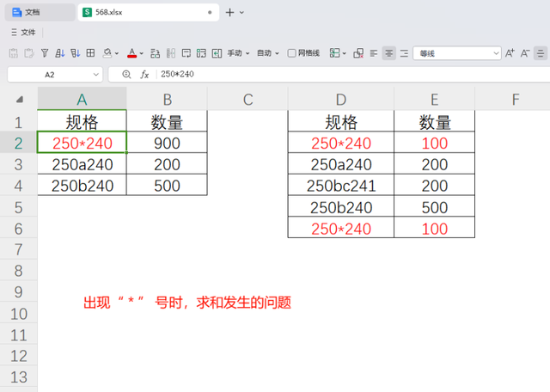Select column B header

[167, 100]
